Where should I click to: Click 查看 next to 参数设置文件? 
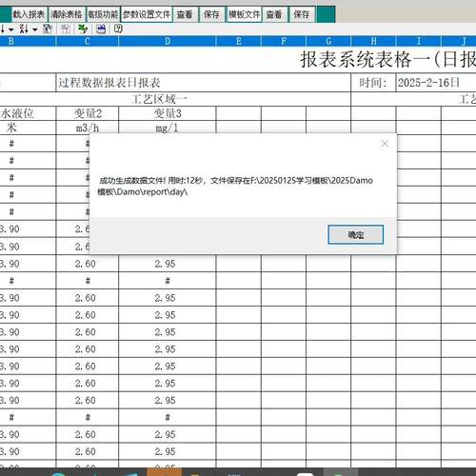tap(185, 14)
